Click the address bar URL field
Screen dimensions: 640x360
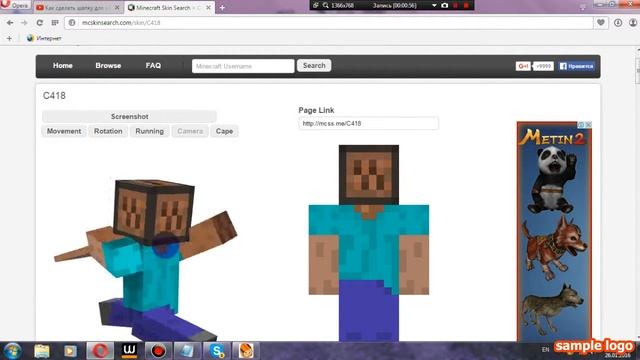coord(329,23)
